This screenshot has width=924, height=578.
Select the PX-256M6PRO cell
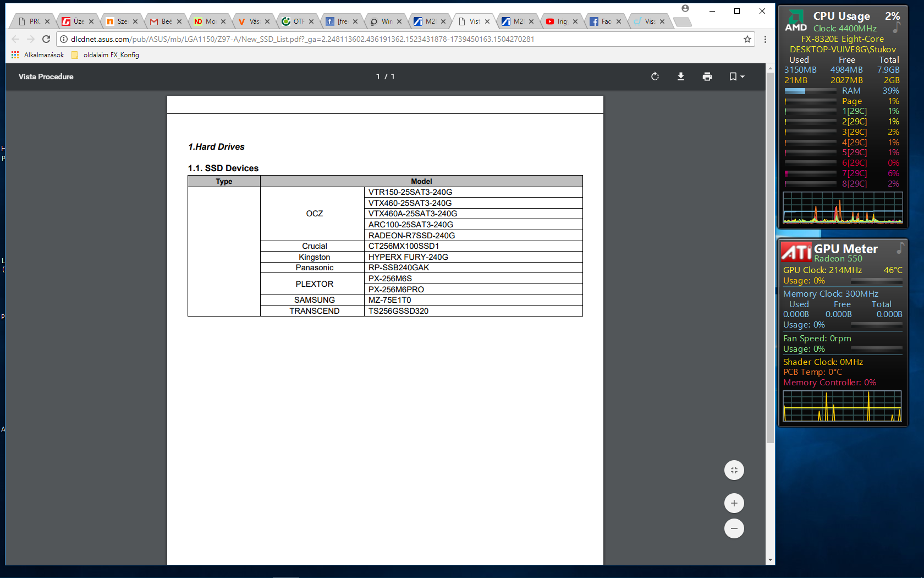[x=473, y=290]
